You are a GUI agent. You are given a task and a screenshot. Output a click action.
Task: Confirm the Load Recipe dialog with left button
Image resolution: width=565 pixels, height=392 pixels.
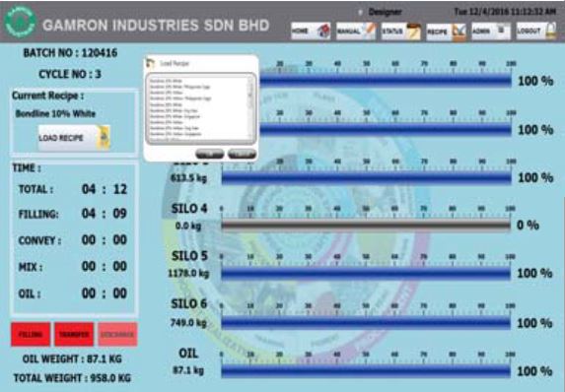pos(210,154)
